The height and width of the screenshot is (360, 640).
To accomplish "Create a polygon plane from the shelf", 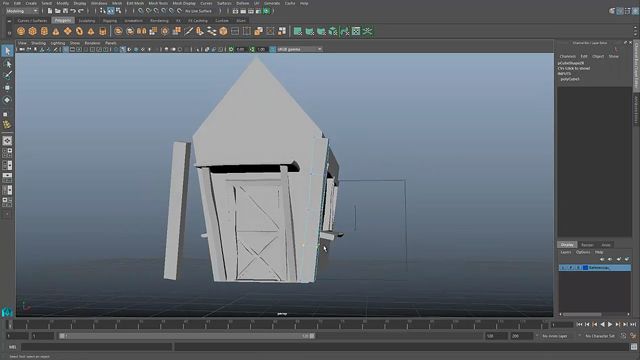I will [x=67, y=31].
